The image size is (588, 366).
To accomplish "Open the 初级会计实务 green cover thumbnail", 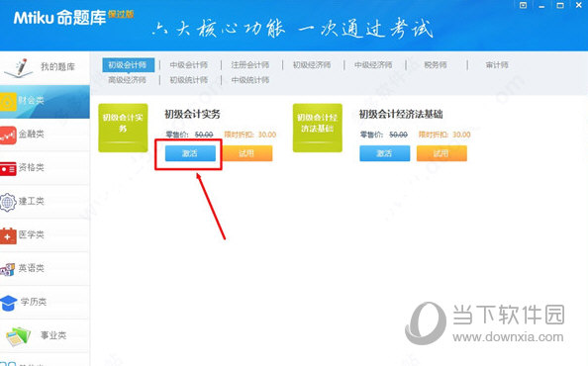I will pos(123,128).
